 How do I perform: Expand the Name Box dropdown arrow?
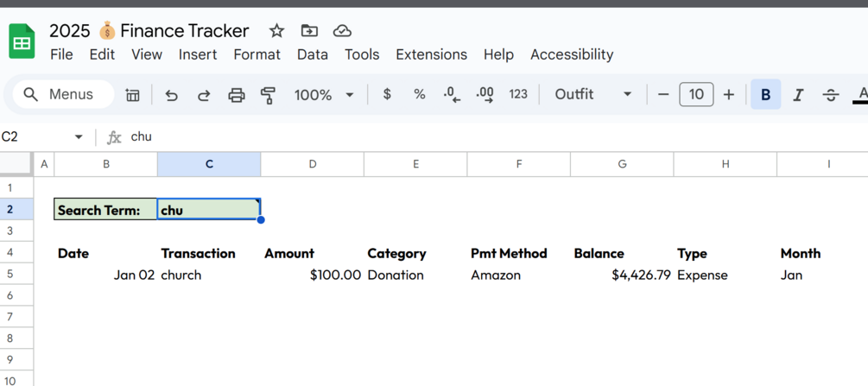click(x=79, y=137)
